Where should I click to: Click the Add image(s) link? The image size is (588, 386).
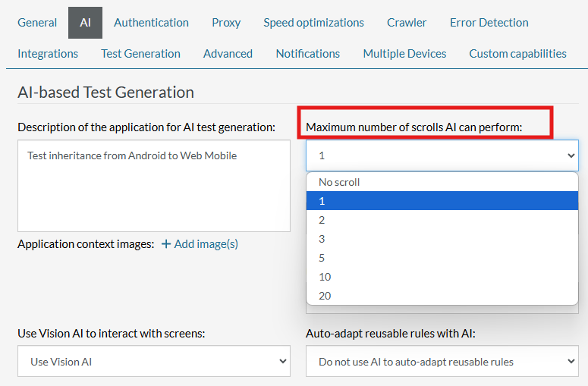(x=206, y=244)
